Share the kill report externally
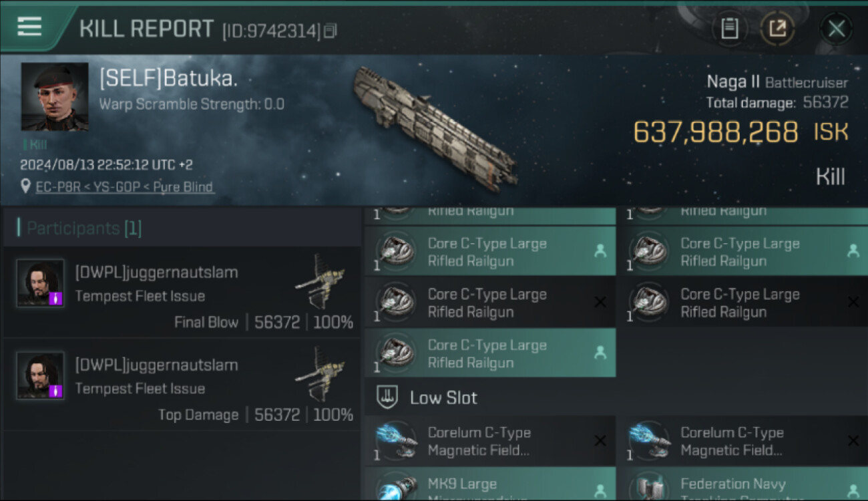 pos(778,28)
